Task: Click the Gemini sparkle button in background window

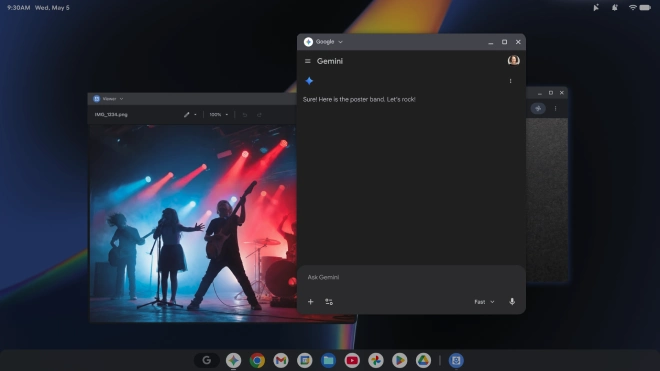Action: point(538,108)
